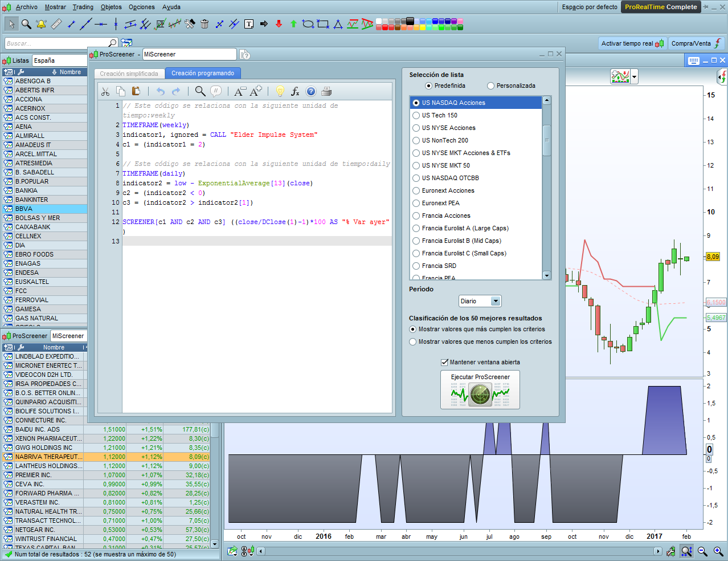
Task: Open the Trading menu
Action: 83,7
